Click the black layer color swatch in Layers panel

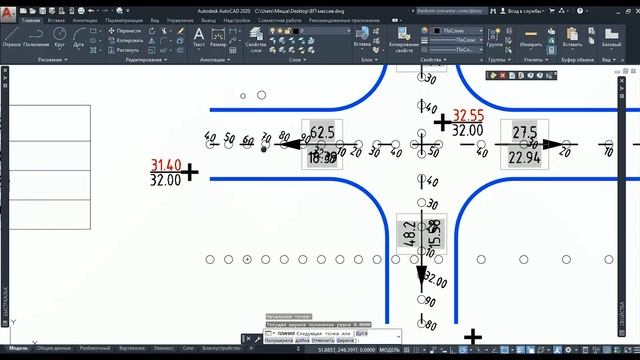click(296, 31)
